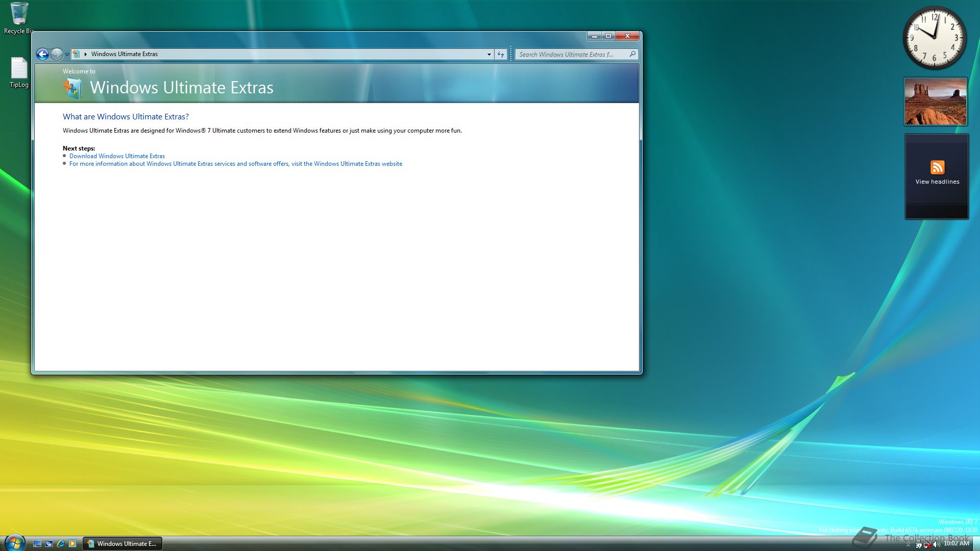Click the Control Panel icon in address bar

[x=76, y=54]
